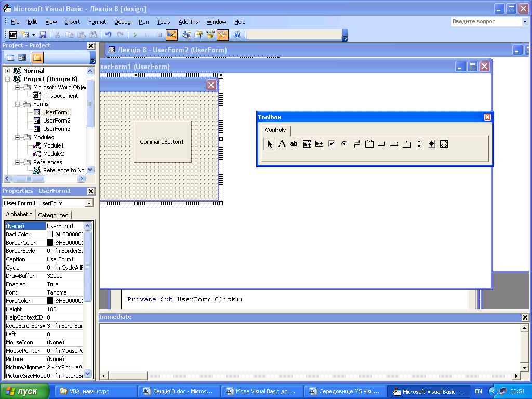Pick the Label control in Toolbox
Screen dimensions: 532x399
pyautogui.click(x=282, y=144)
